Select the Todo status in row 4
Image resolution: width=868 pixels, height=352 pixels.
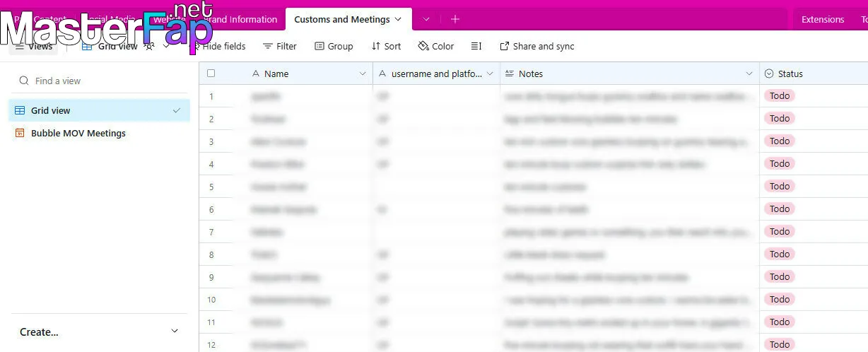[x=780, y=163]
